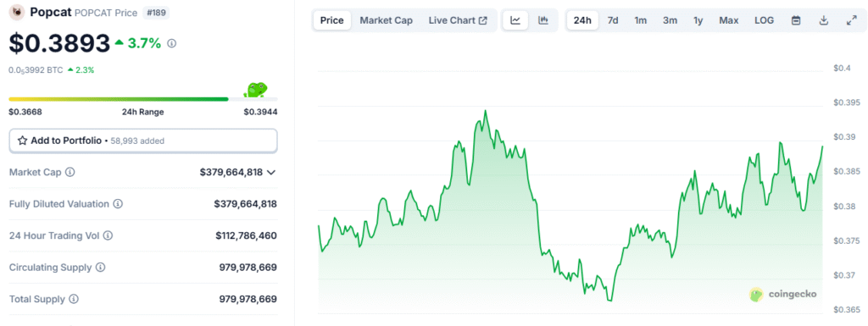
Task: Download chart data icon
Action: pyautogui.click(x=824, y=20)
